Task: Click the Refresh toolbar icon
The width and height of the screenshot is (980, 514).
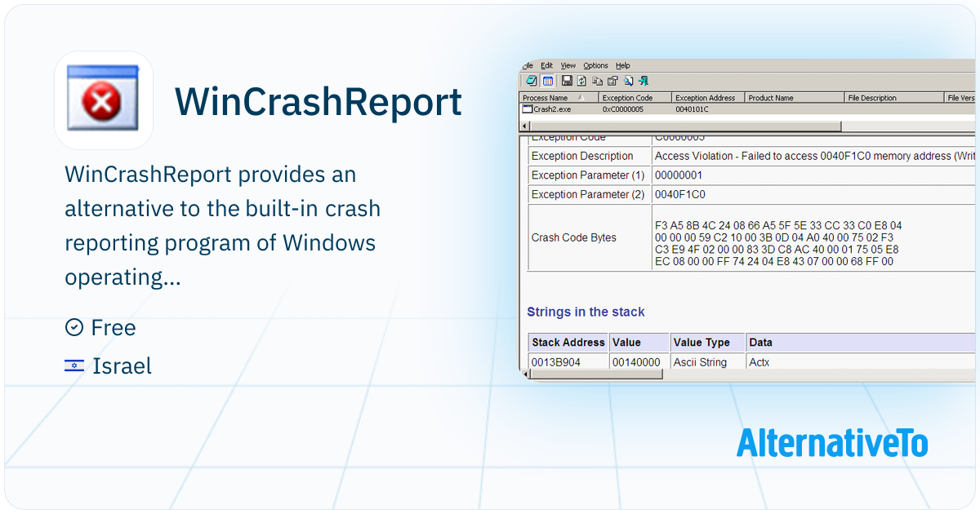Action: (x=581, y=81)
